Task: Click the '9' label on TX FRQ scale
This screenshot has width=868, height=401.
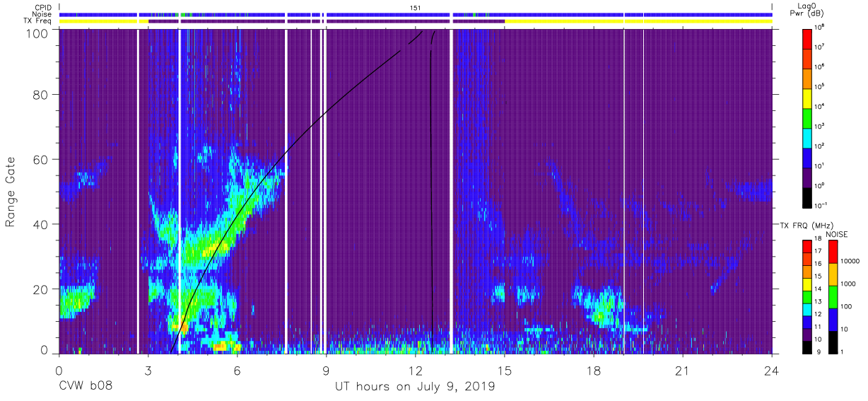Action: 818,351
